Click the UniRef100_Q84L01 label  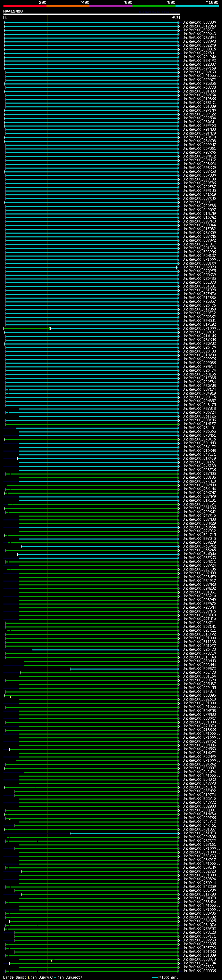(x=199, y=428)
